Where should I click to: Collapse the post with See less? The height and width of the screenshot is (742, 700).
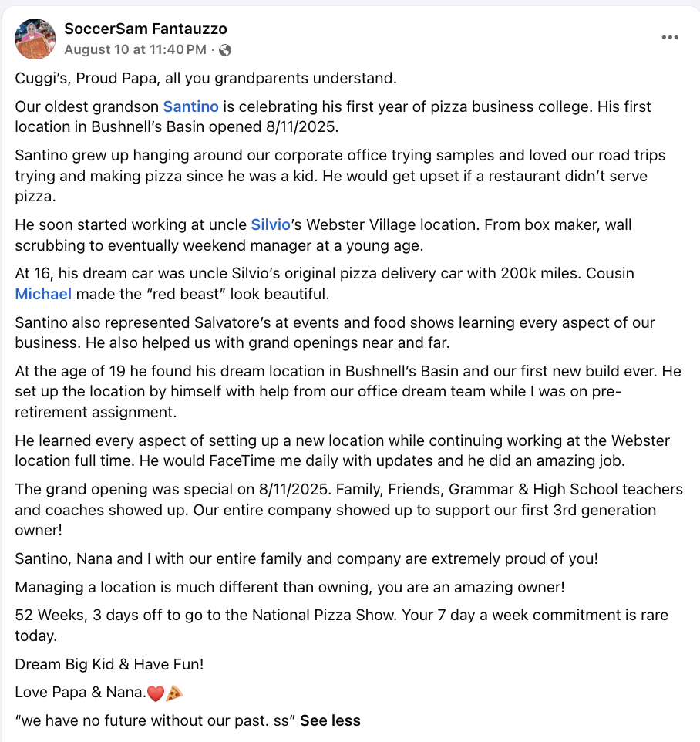[x=330, y=720]
